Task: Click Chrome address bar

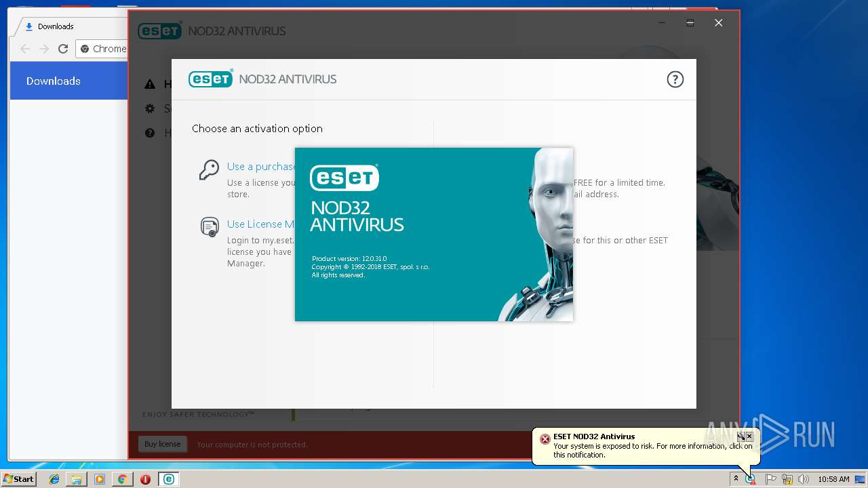Action: pyautogui.click(x=102, y=49)
